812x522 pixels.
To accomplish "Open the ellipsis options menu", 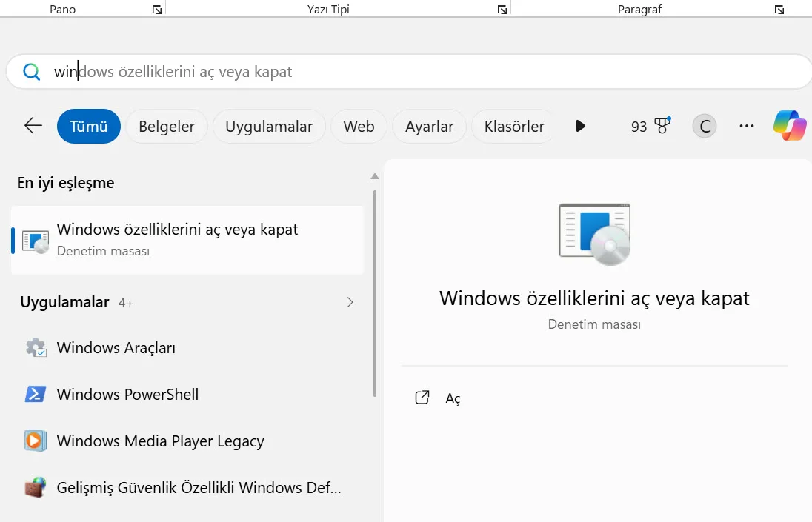I will 747,126.
